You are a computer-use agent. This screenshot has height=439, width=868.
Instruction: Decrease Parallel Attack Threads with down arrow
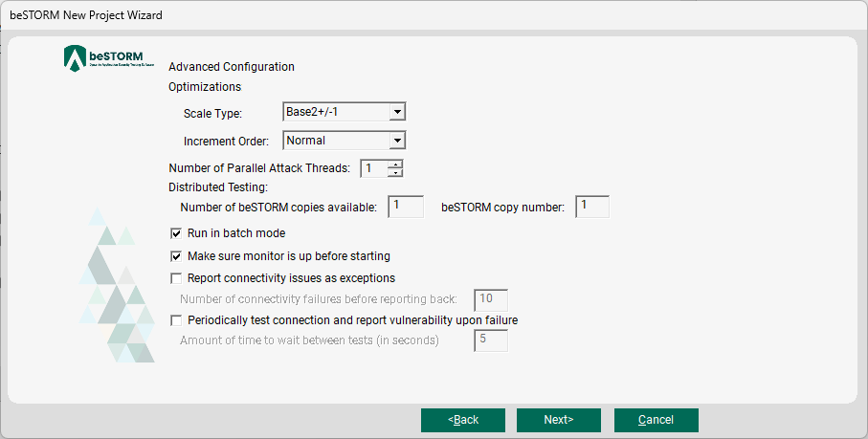click(x=394, y=172)
